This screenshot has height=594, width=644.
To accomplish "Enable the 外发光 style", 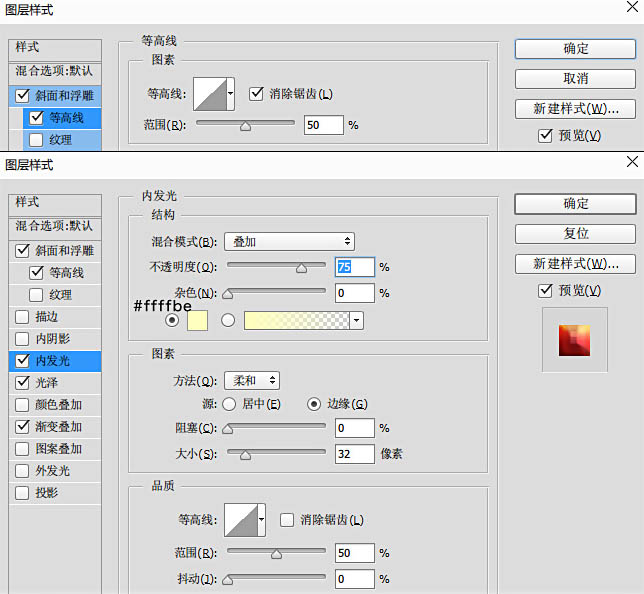I will pyautogui.click(x=22, y=470).
